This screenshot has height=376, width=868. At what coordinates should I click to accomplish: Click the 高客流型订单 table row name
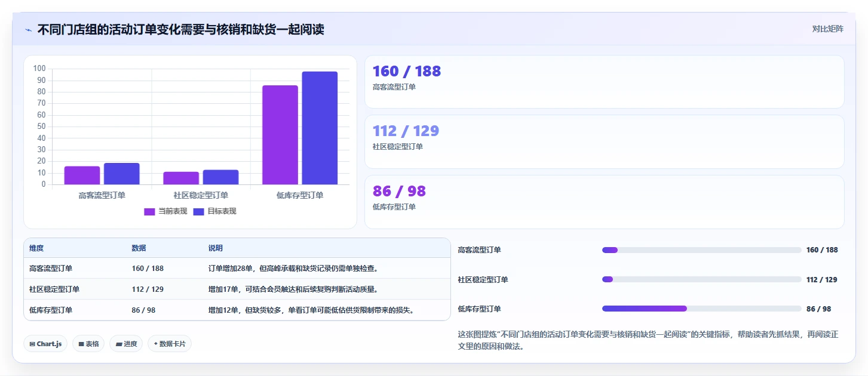tap(51, 269)
